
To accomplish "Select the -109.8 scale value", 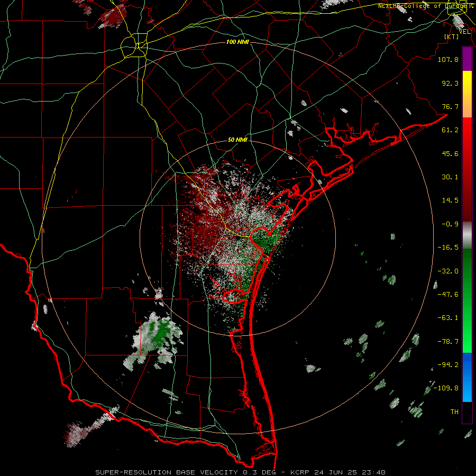I will [446, 388].
